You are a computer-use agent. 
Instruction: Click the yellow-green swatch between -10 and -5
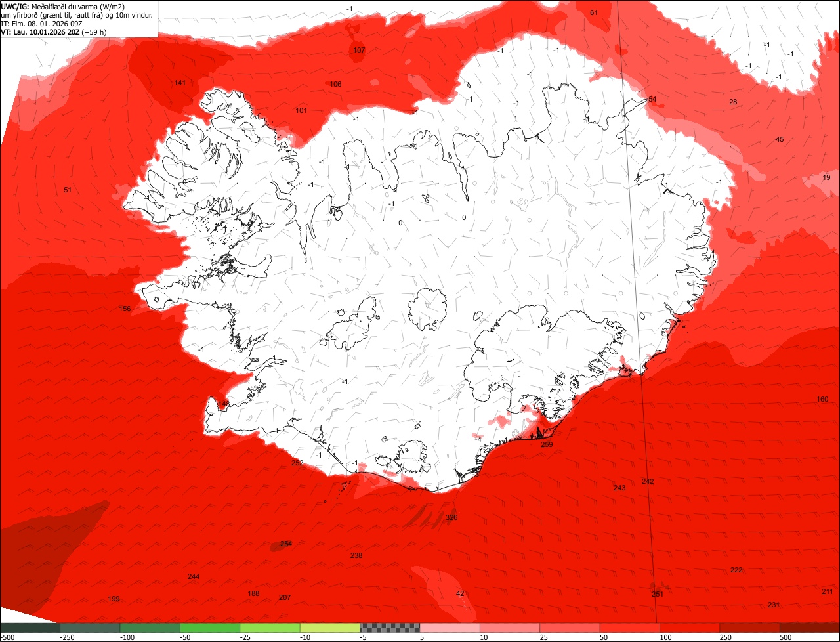click(330, 627)
